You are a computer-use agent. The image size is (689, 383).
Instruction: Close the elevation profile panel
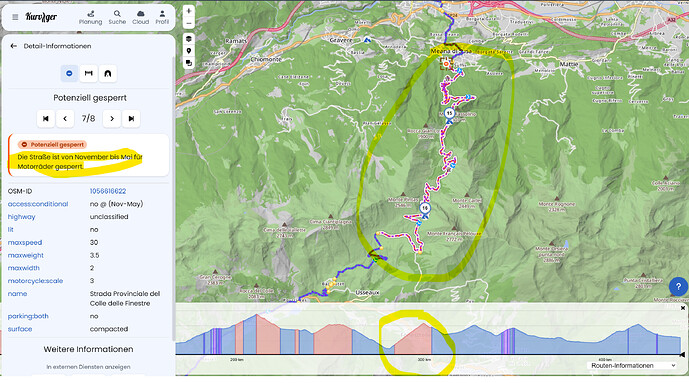pos(683,308)
